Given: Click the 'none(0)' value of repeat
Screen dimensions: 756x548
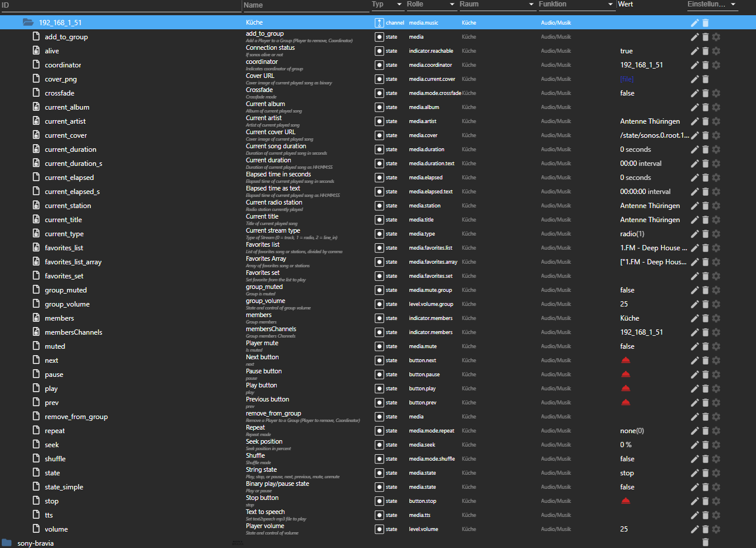Looking at the screenshot, I should tap(632, 431).
